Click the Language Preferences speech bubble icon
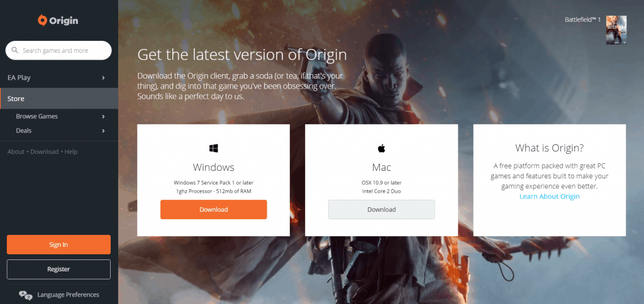644x304 pixels. [25, 295]
